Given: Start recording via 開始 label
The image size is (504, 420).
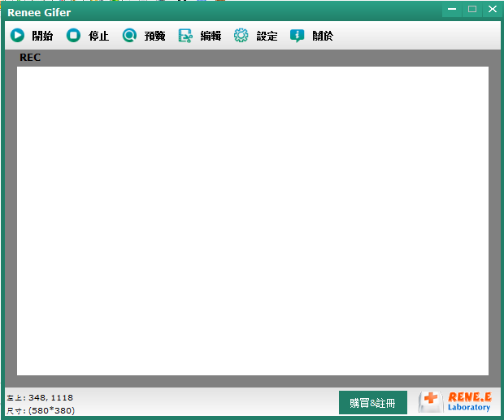Looking at the screenshot, I should tap(42, 36).
